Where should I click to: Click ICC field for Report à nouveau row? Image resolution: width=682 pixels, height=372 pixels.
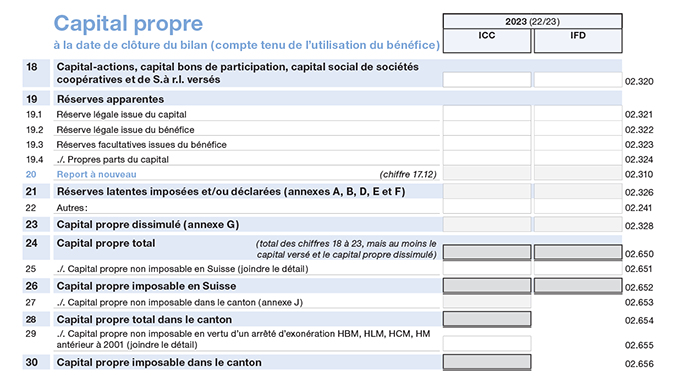(487, 174)
